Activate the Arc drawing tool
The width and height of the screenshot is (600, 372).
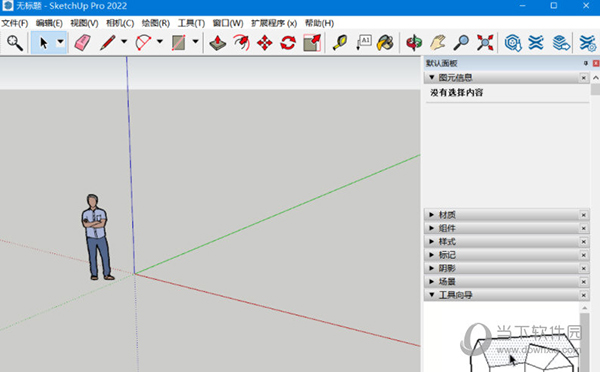pos(143,42)
